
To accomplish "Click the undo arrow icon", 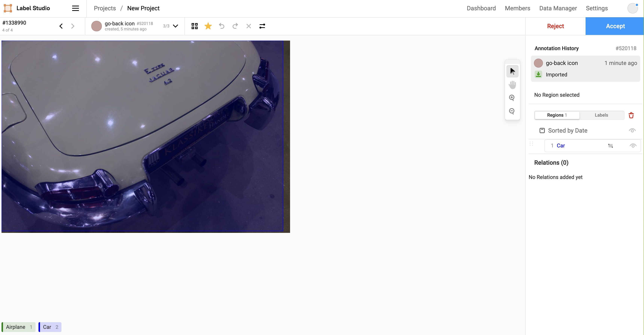I will (x=221, y=26).
